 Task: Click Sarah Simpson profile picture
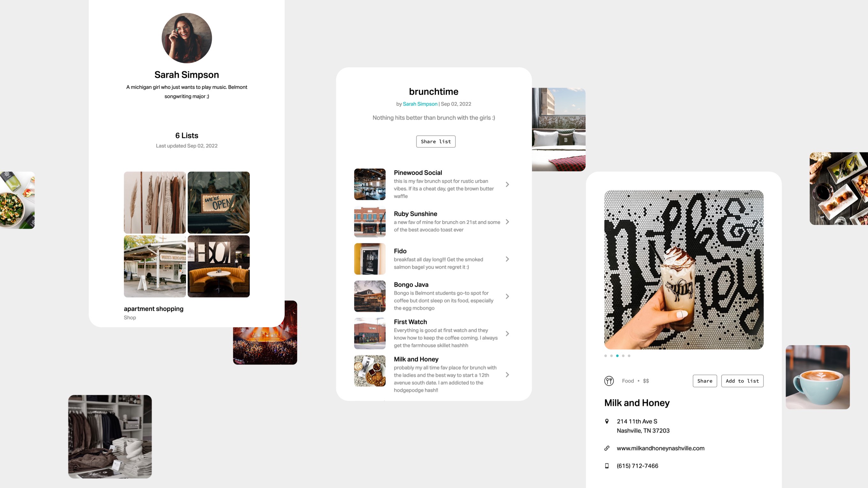(187, 38)
